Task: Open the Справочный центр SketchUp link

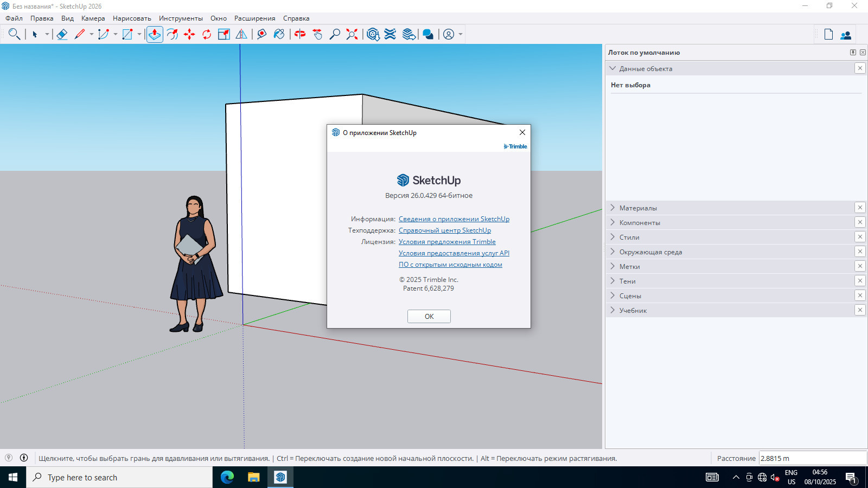Action: (444, 230)
